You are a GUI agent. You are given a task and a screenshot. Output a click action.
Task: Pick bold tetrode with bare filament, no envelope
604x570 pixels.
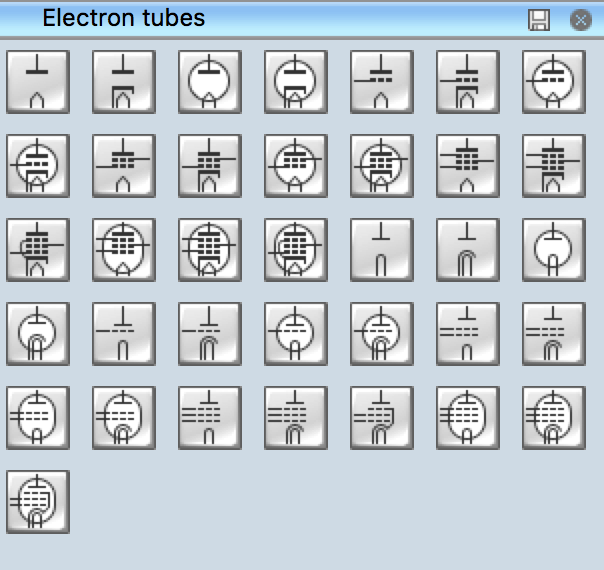pyautogui.click(x=124, y=166)
